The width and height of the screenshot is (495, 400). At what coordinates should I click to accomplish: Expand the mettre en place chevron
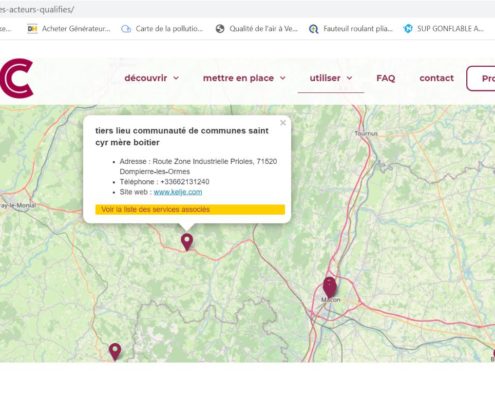[x=283, y=78]
